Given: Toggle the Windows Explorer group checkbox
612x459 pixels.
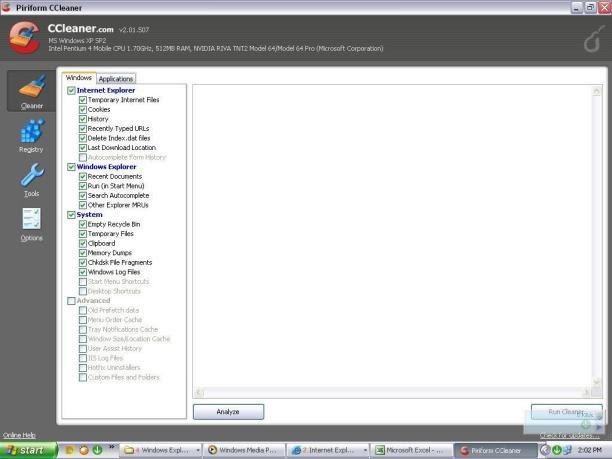Looking at the screenshot, I should pyautogui.click(x=71, y=167).
